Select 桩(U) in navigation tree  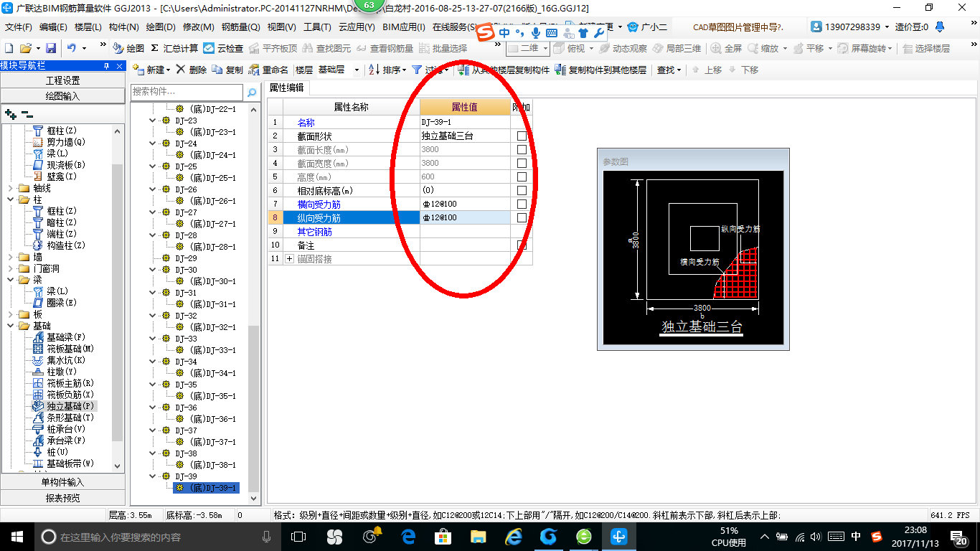click(x=57, y=452)
